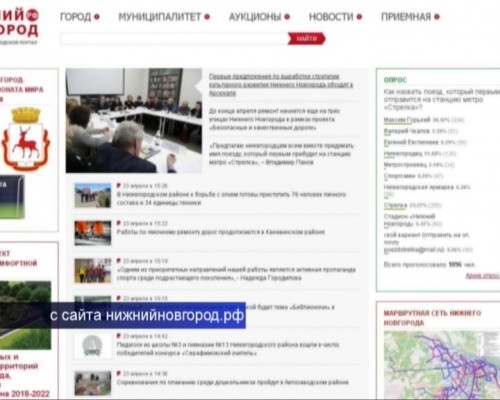Select poll option Нижегородец
Screen dimensions: 500x400
[403, 154]
